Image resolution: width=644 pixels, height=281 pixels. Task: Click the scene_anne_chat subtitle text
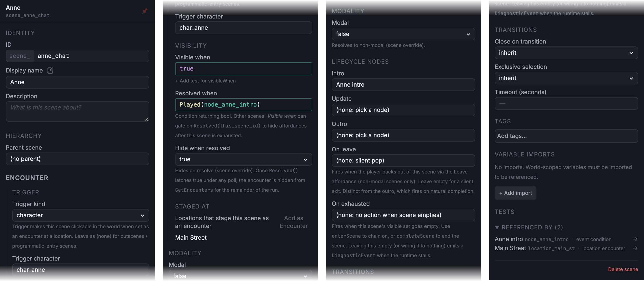[x=27, y=15]
